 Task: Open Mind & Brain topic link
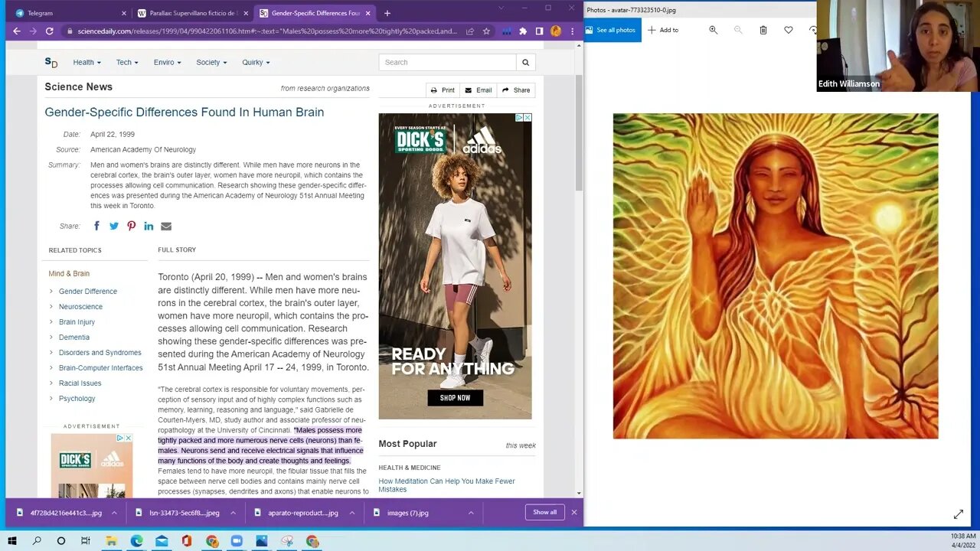(x=69, y=273)
